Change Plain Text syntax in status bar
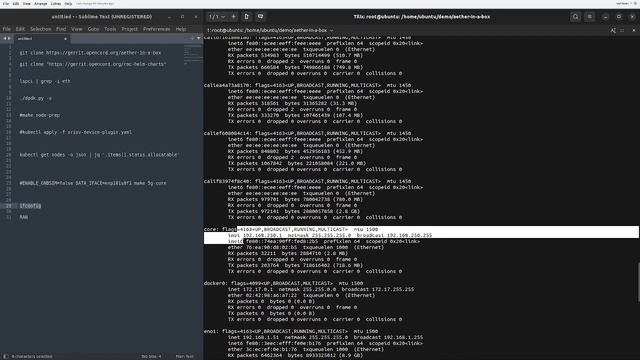This screenshot has width=640, height=360. tap(184, 356)
